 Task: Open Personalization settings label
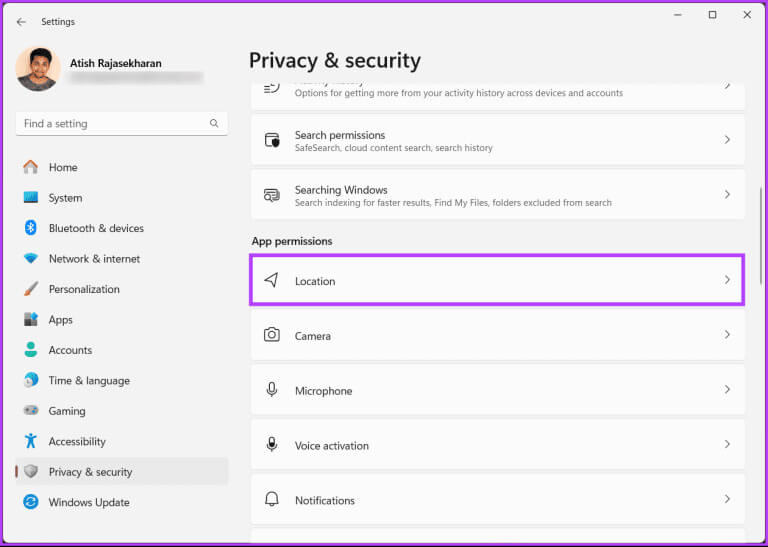(84, 289)
